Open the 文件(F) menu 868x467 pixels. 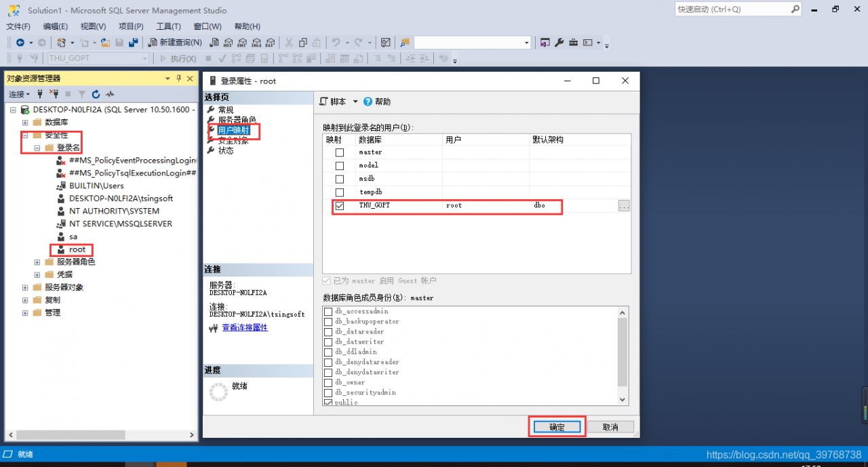(x=18, y=26)
